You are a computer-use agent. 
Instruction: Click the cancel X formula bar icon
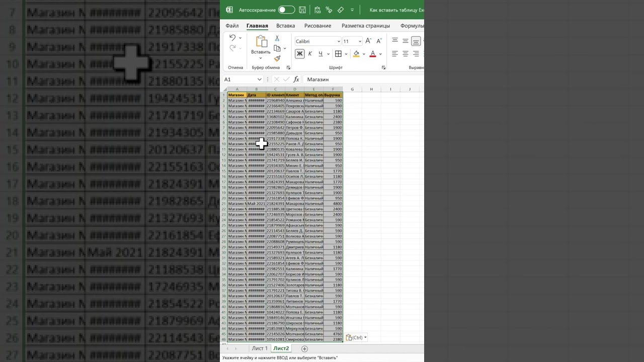pos(277,79)
